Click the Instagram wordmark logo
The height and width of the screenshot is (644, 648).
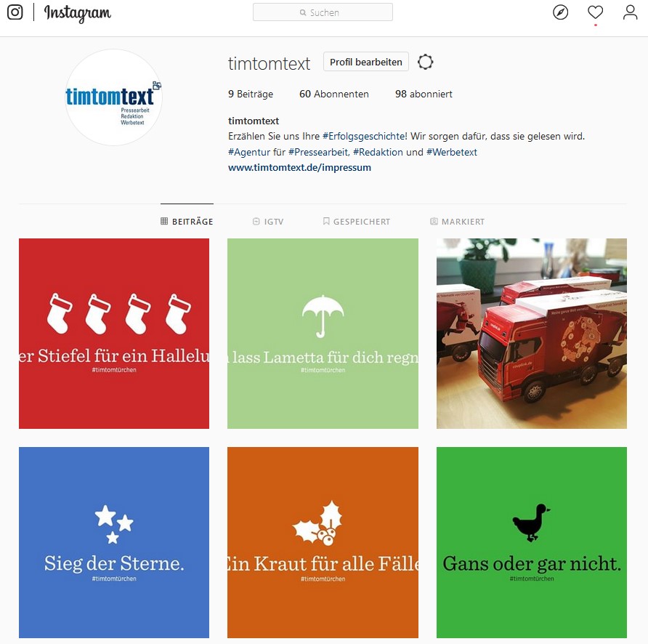(x=78, y=13)
